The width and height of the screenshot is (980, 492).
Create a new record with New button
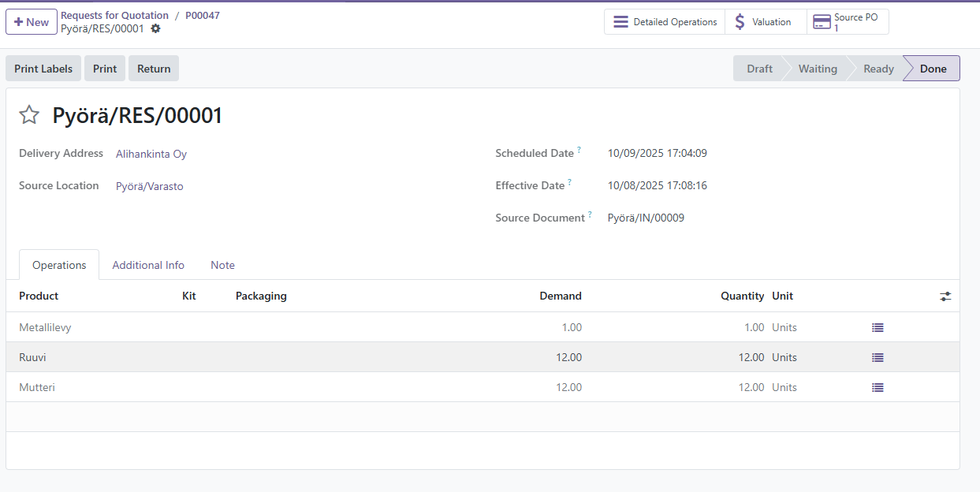pyautogui.click(x=32, y=22)
